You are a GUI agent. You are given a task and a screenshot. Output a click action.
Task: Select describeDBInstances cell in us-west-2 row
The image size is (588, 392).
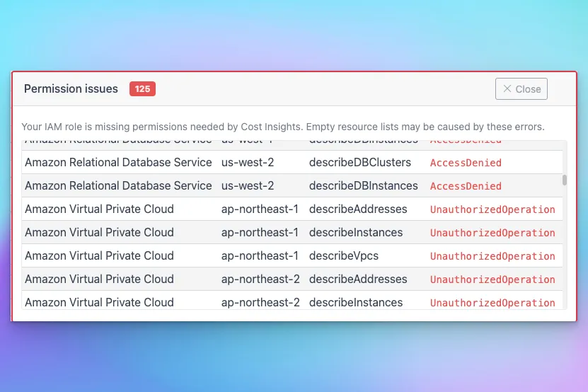(x=364, y=185)
